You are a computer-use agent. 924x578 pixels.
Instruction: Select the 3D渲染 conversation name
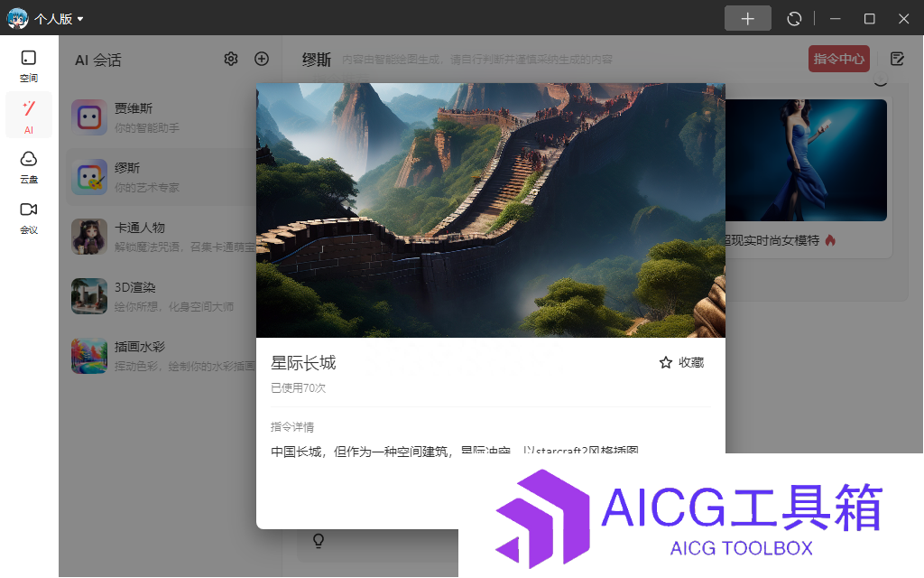(135, 287)
